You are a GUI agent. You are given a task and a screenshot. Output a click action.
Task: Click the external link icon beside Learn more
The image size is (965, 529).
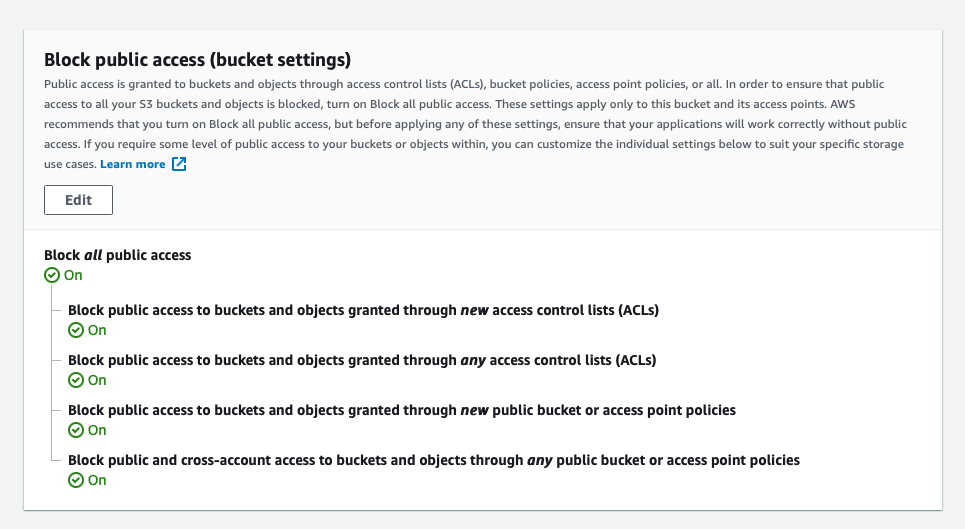(x=179, y=164)
